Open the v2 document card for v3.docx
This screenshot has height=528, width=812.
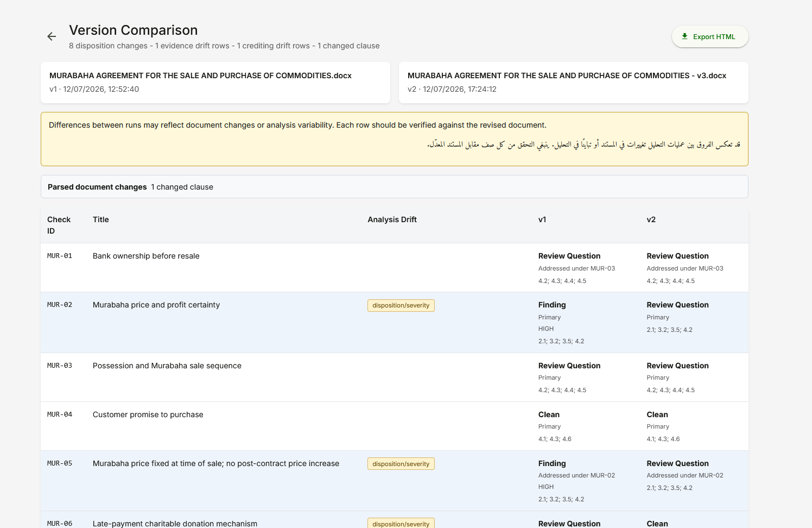[574, 83]
